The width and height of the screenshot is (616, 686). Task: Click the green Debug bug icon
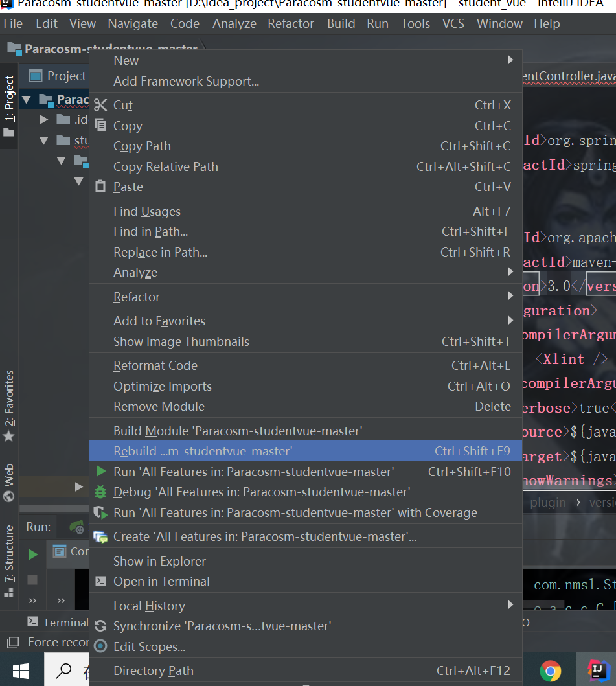100,492
